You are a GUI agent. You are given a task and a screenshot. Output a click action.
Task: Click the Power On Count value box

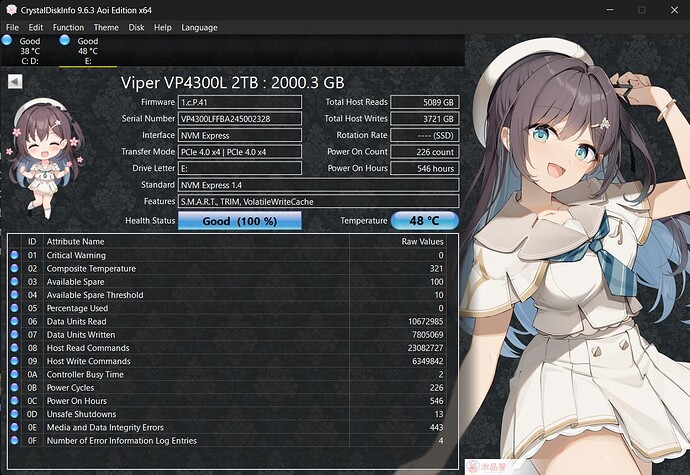(x=425, y=152)
